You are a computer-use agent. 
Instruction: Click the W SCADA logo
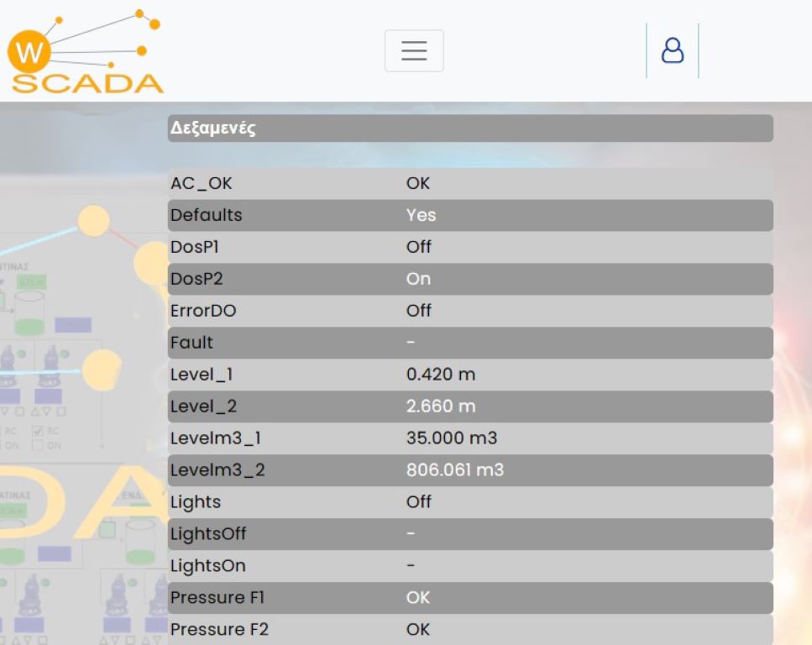[x=86, y=52]
